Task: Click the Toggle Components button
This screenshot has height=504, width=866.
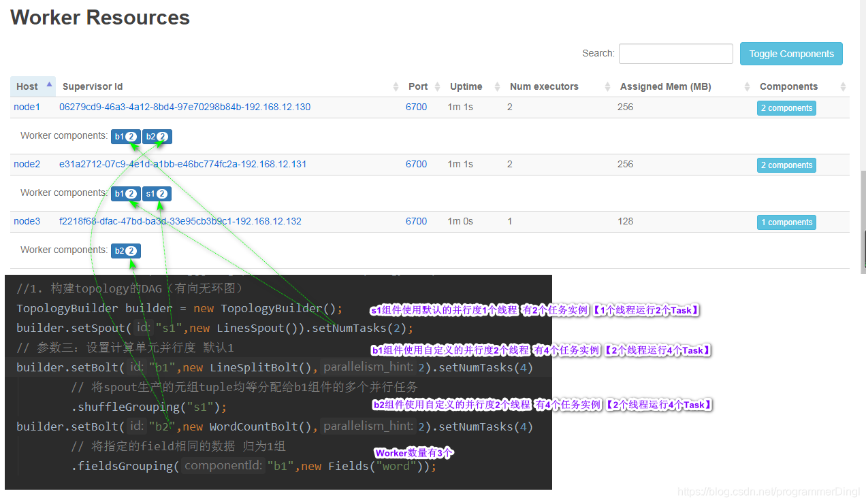Action: tap(791, 54)
